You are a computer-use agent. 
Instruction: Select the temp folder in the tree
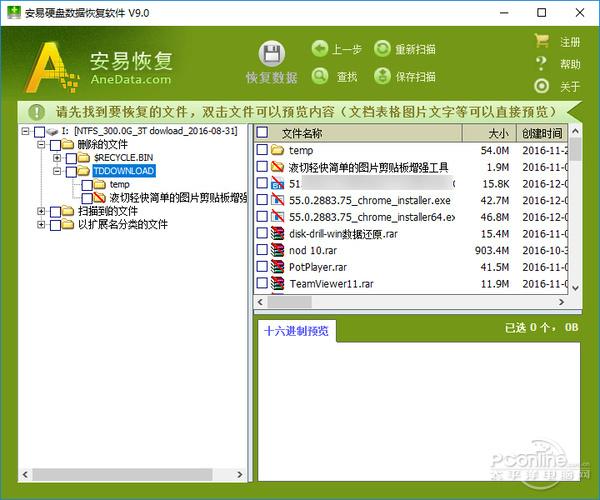pyautogui.click(x=119, y=184)
